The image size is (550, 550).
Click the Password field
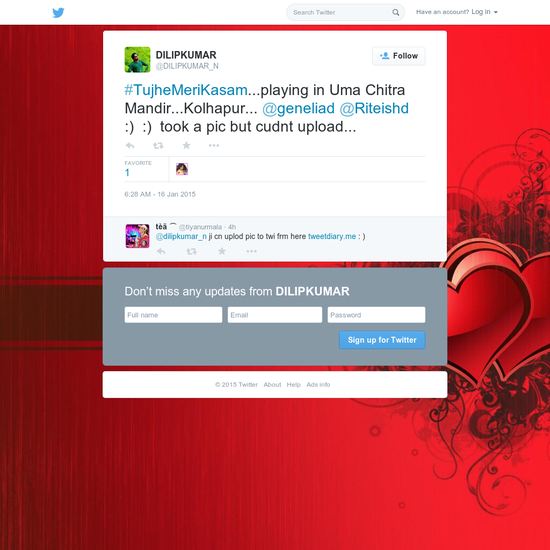coord(376,315)
